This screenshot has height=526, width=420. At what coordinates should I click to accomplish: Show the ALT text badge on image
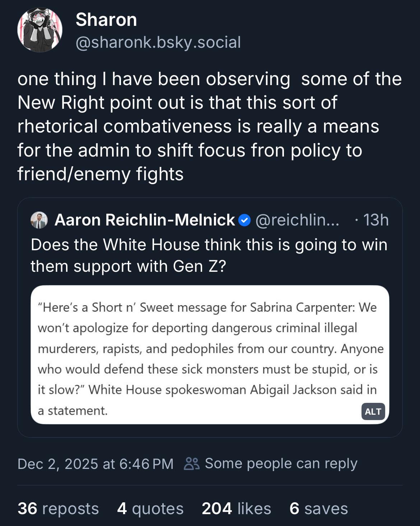[373, 411]
